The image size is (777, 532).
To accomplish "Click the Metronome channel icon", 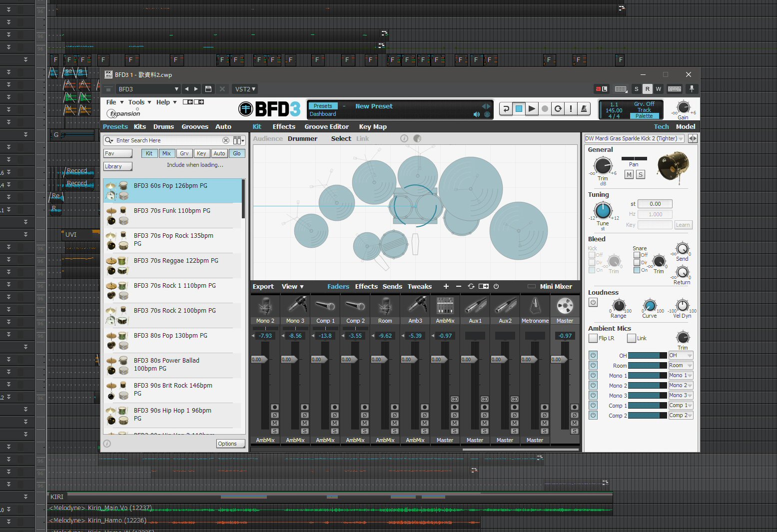I will 535,306.
